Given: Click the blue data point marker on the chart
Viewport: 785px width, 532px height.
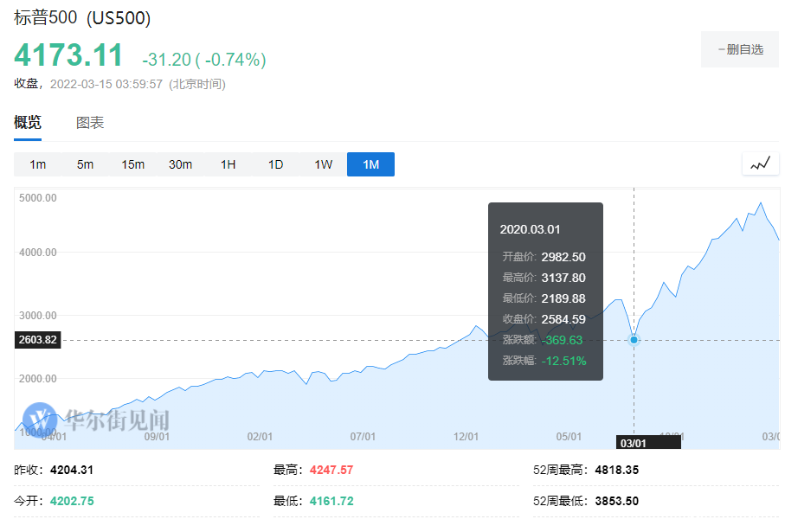Looking at the screenshot, I should point(634,340).
